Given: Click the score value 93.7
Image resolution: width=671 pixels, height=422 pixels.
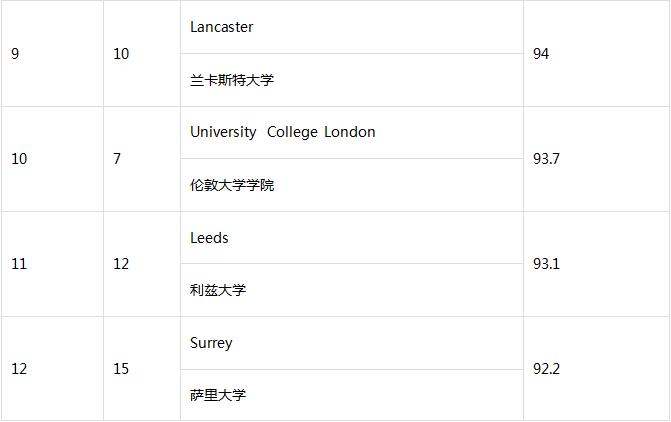Looking at the screenshot, I should pyautogui.click(x=546, y=159).
